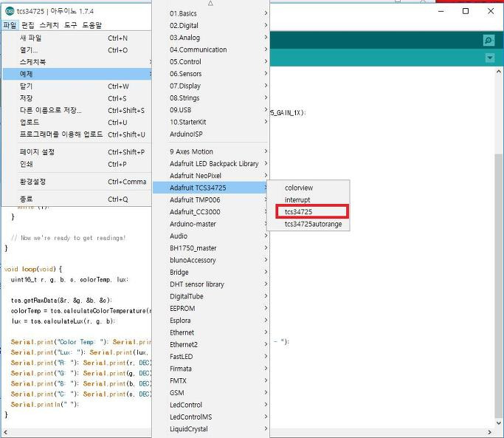The width and height of the screenshot is (504, 438).
Task: Select 종료 to quit
Action: point(77,199)
